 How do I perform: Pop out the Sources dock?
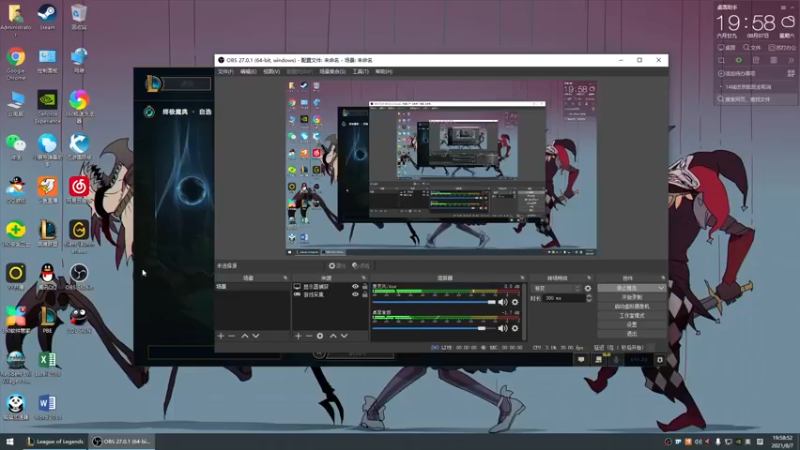pyautogui.click(x=363, y=278)
